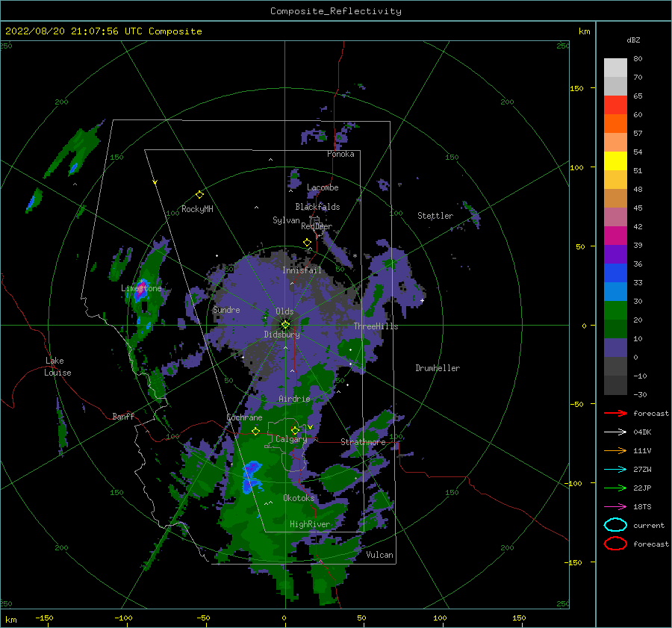Click the Airdrie label
This screenshot has height=628, width=672.
point(294,399)
